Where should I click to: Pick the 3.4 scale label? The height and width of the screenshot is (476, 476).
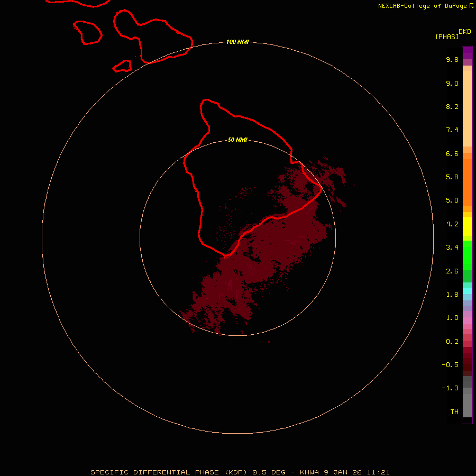(x=452, y=248)
